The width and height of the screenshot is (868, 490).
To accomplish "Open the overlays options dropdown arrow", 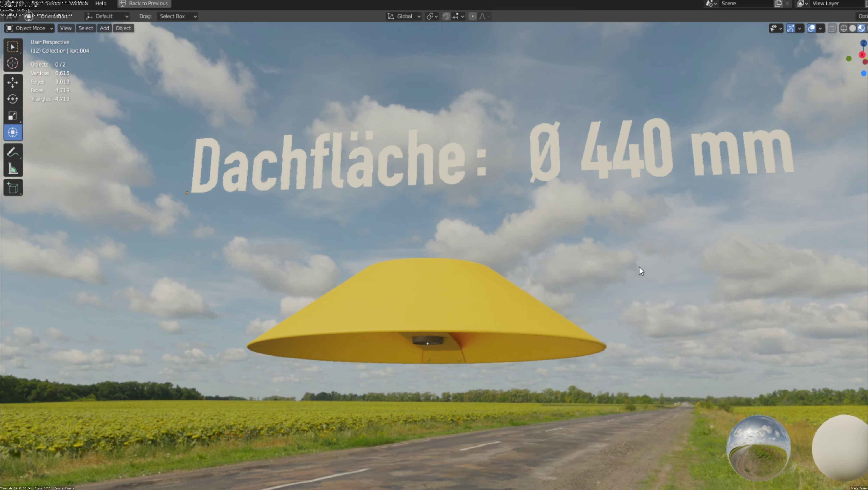I will [x=820, y=28].
